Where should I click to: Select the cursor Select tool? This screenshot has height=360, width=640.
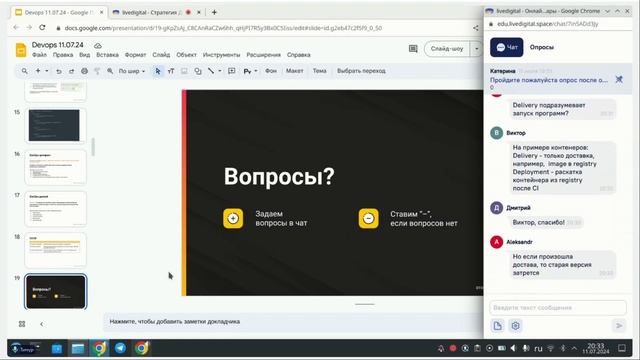pos(158,71)
